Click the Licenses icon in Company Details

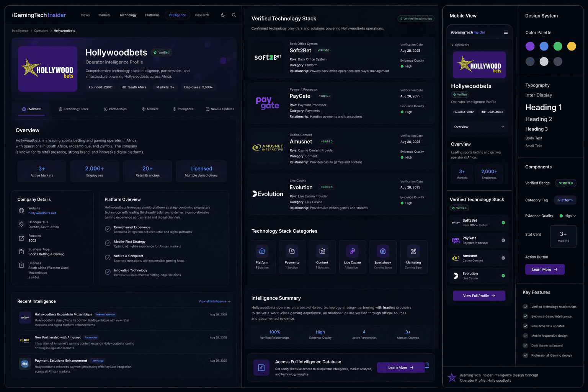(21, 265)
